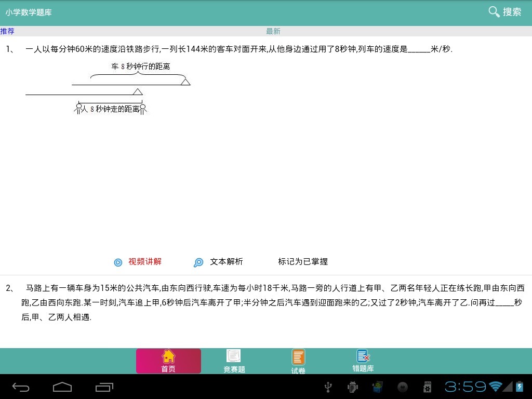This screenshot has height=399, width=532.
Task: Tap the search magnifier icon
Action: click(494, 11)
